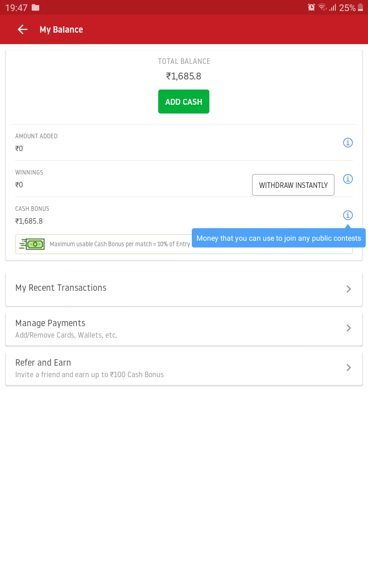The image size is (368, 588).
Task: Tap the battery indicator in status bar
Action: tap(360, 7)
